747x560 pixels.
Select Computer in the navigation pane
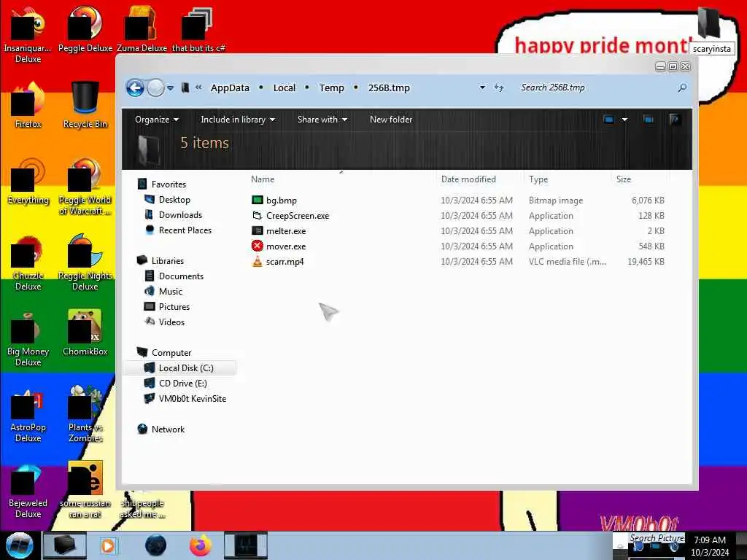pyautogui.click(x=164, y=352)
